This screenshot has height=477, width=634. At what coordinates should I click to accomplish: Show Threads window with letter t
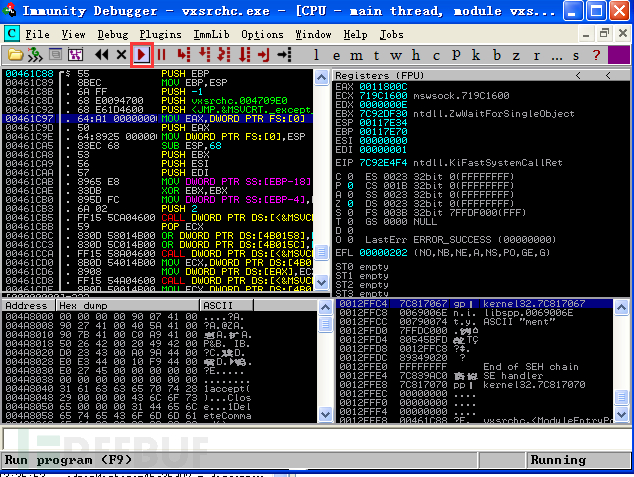(376, 55)
